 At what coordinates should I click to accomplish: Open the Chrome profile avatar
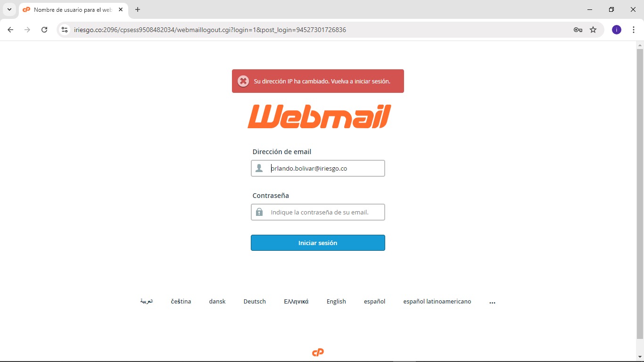617,30
